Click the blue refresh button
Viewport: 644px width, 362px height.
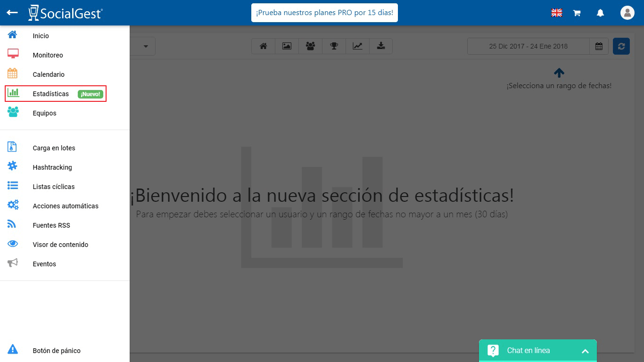pyautogui.click(x=621, y=46)
